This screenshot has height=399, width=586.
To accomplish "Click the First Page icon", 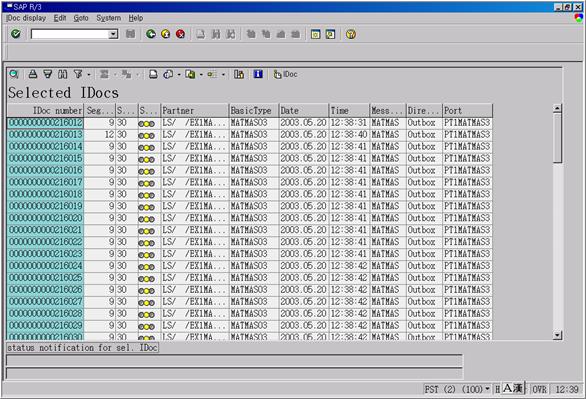I will click(x=251, y=34).
